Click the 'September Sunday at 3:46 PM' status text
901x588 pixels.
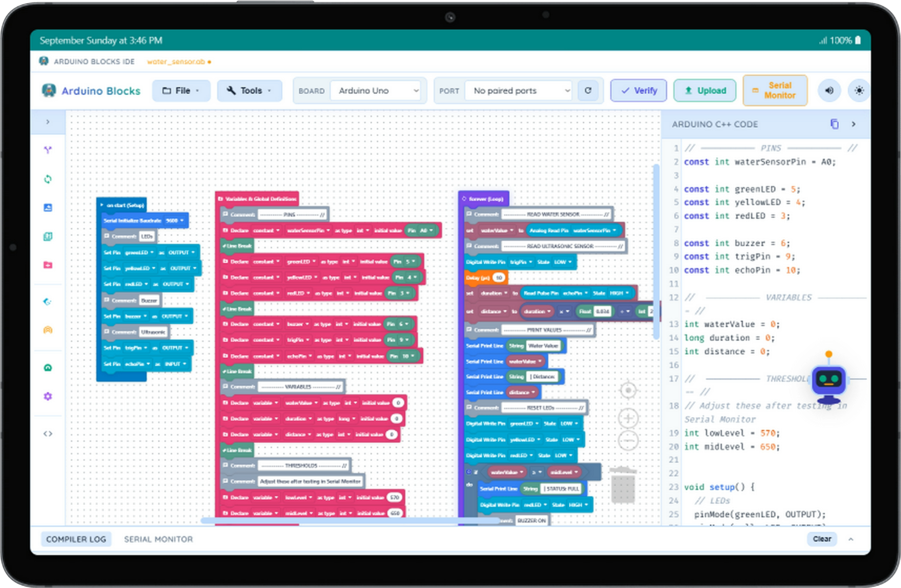[101, 40]
